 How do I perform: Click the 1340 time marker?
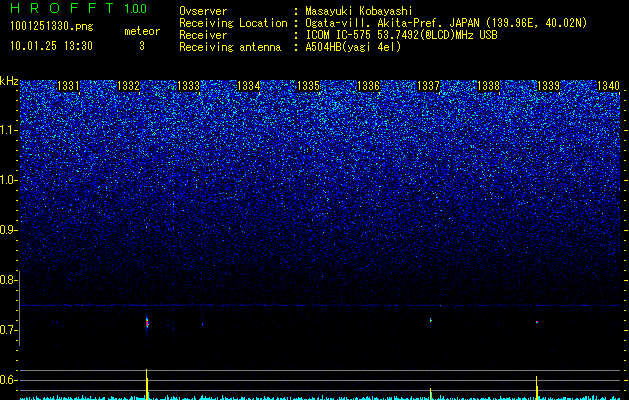point(608,86)
